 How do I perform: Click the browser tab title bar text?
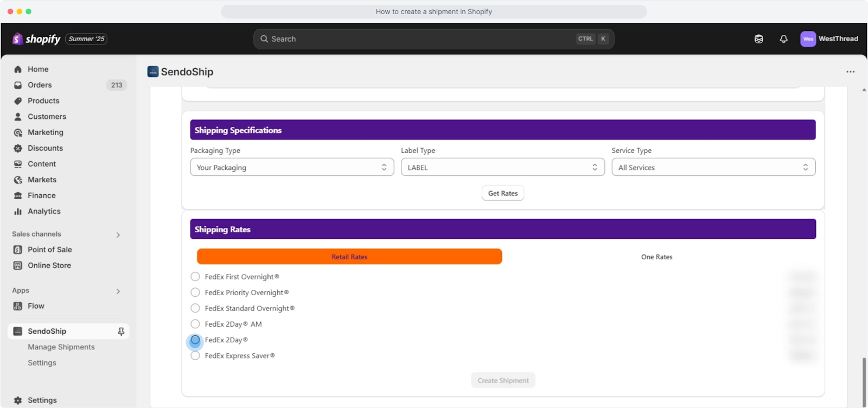[433, 11]
